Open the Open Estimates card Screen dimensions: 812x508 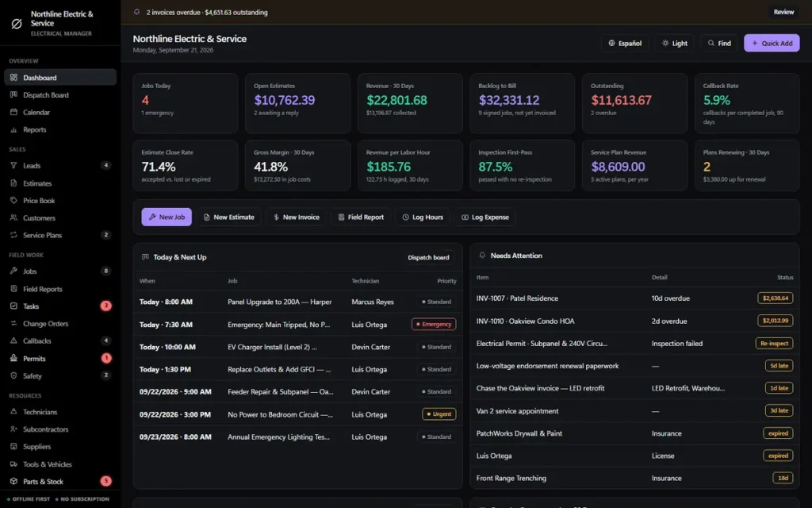point(298,103)
